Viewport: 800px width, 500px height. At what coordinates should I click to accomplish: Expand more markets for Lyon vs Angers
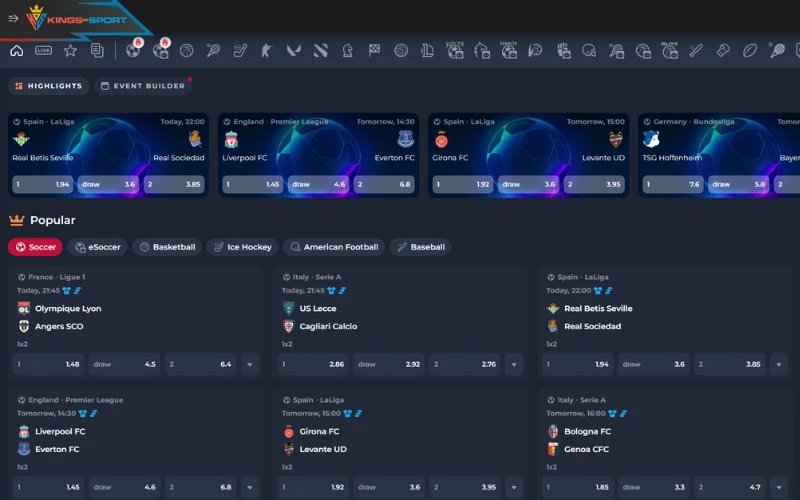point(250,364)
